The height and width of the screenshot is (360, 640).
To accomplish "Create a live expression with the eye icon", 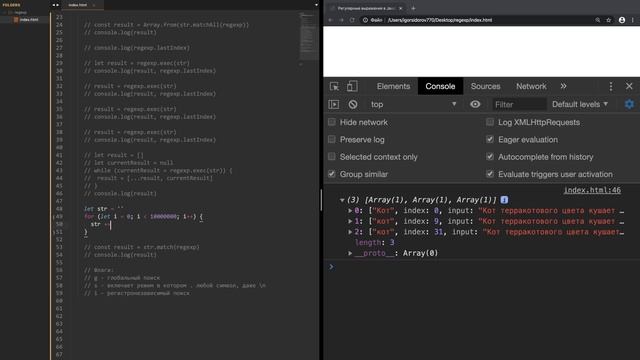I will point(475,104).
